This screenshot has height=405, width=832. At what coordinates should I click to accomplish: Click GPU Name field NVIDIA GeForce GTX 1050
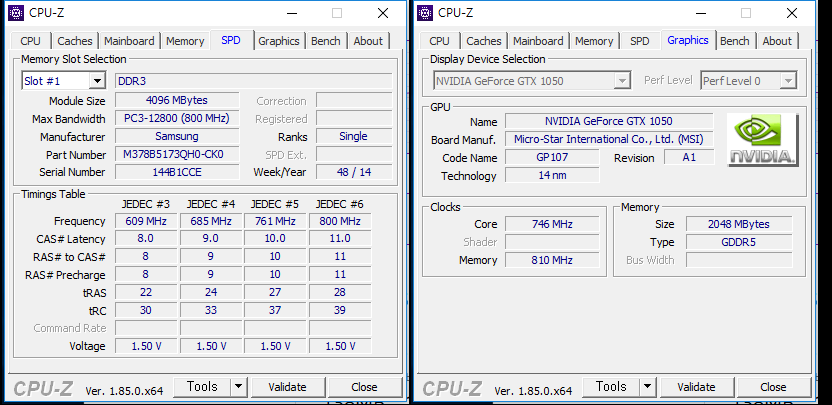609,121
